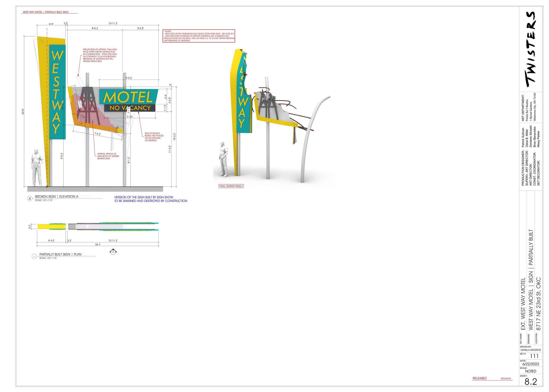
Task: Click the triangular section arrow marker labeled A
Action: click(113, 252)
